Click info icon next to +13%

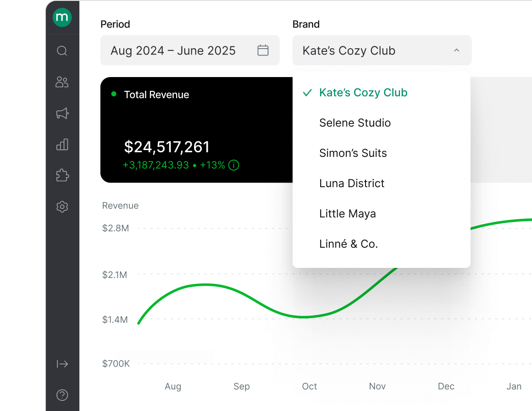[234, 165]
